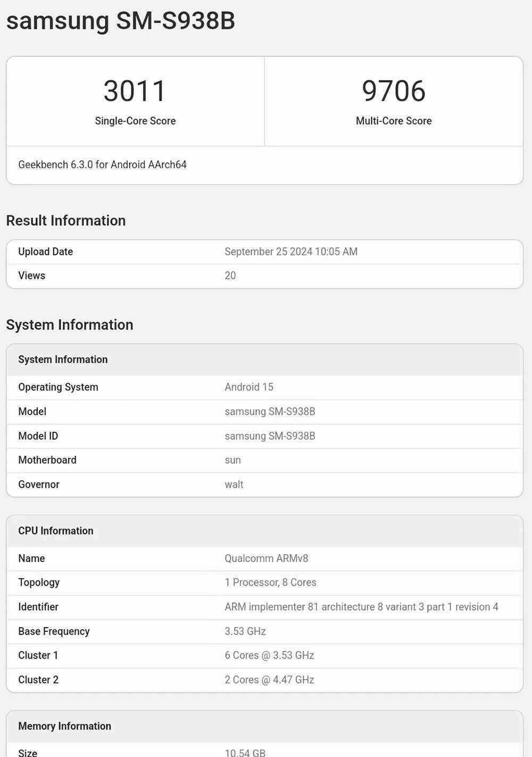This screenshot has width=532, height=757.
Task: Click the samsung SM-S938B page title
Action: coord(120,21)
